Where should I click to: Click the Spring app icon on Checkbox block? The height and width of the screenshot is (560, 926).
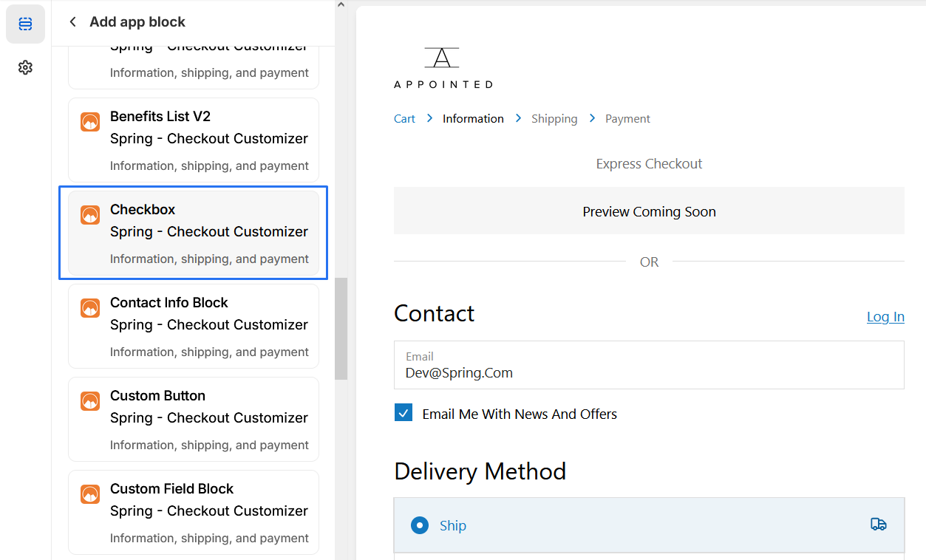coord(89,215)
